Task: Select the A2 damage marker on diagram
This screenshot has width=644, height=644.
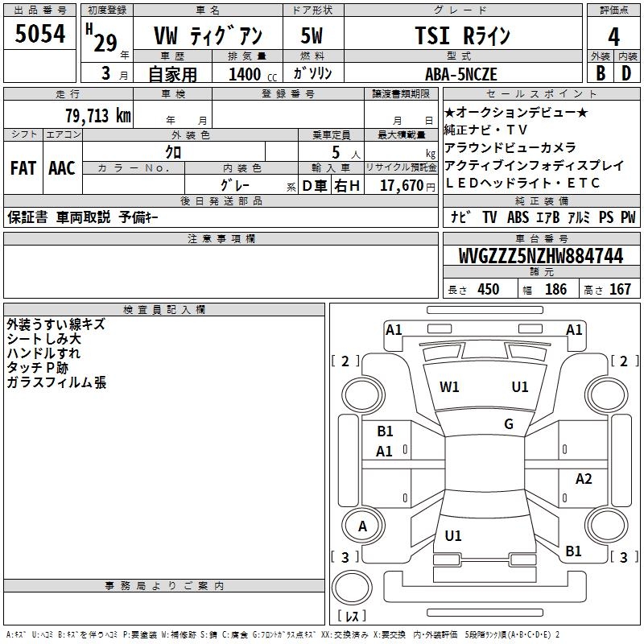Action: click(x=584, y=479)
